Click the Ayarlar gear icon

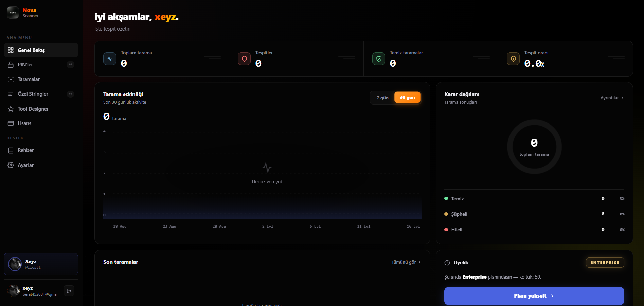[x=11, y=165]
